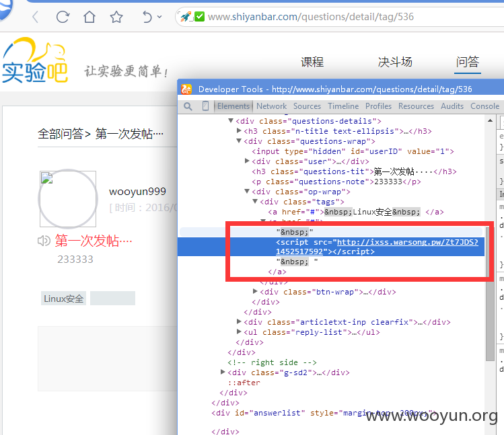Switch to the Timeline tab

pos(343,106)
